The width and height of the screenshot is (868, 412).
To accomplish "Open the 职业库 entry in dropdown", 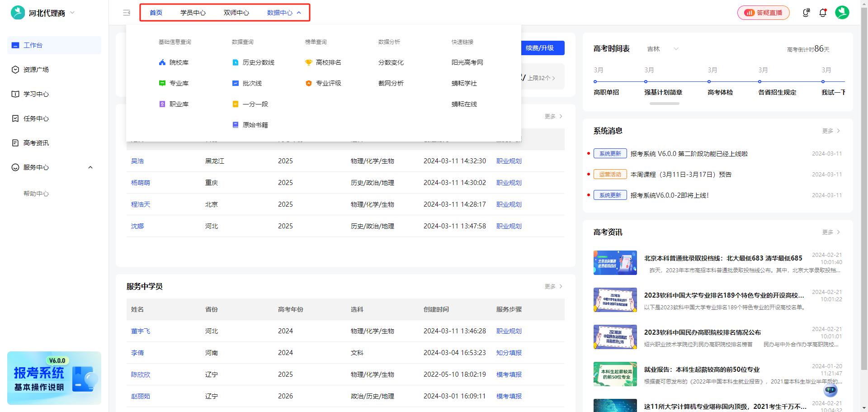I will [x=174, y=104].
